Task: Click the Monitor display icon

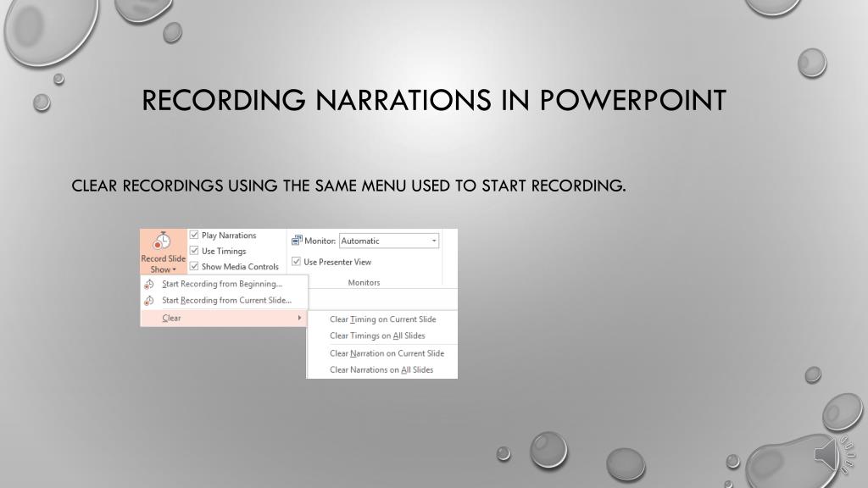Action: pyautogui.click(x=297, y=241)
